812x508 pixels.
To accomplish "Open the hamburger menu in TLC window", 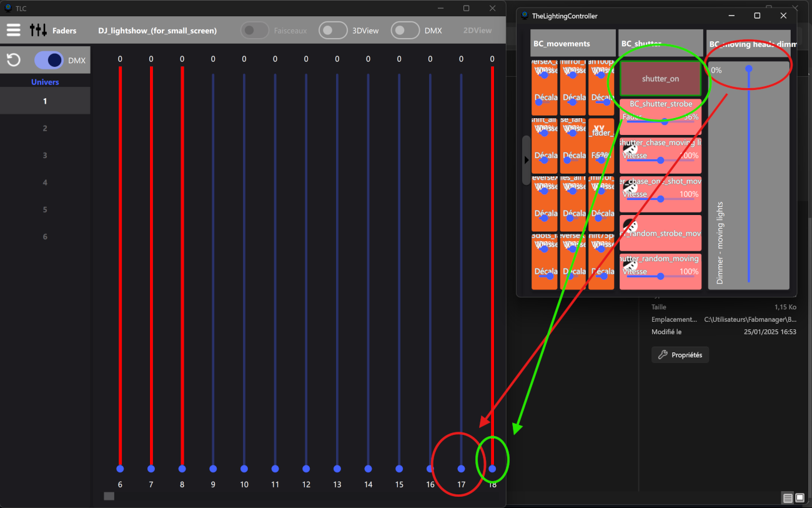I will pyautogui.click(x=13, y=30).
